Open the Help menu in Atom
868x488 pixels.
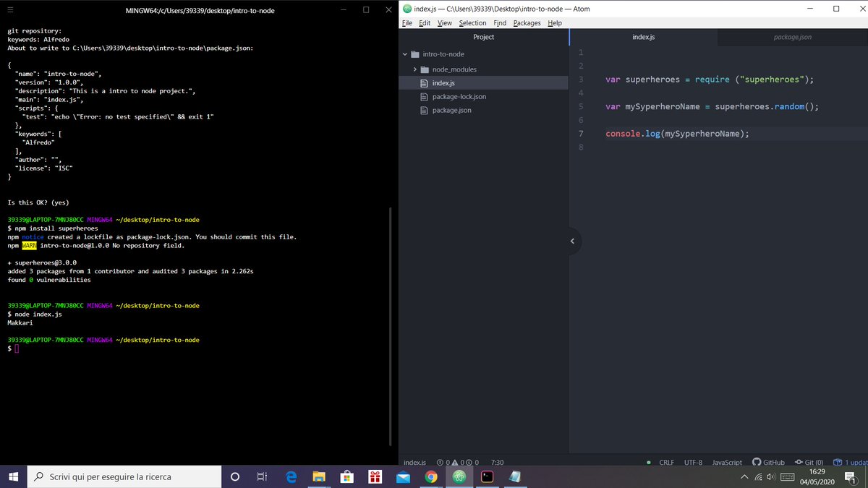point(555,23)
